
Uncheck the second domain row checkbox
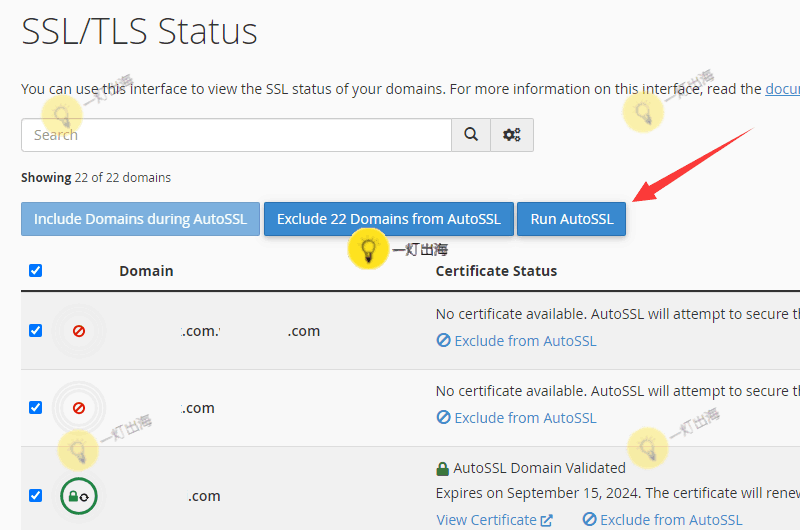point(35,408)
